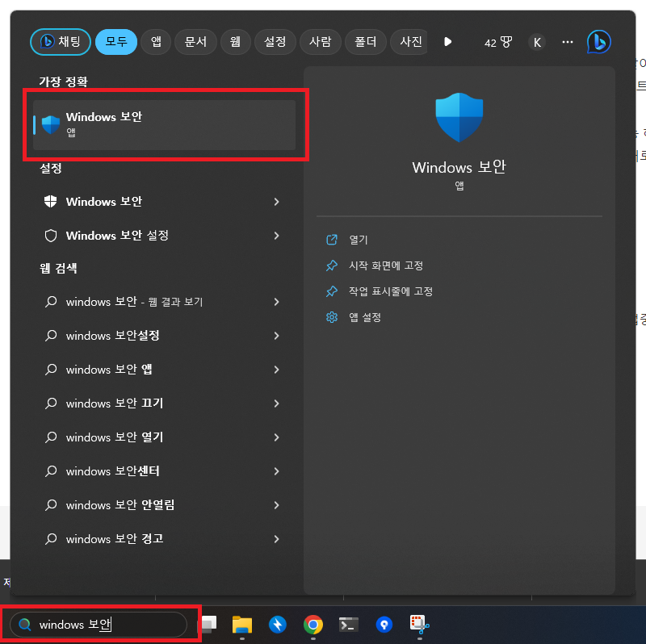Click the pin icon next to 시작 화면에 고정
Screen dimensions: 646x644
coord(332,266)
